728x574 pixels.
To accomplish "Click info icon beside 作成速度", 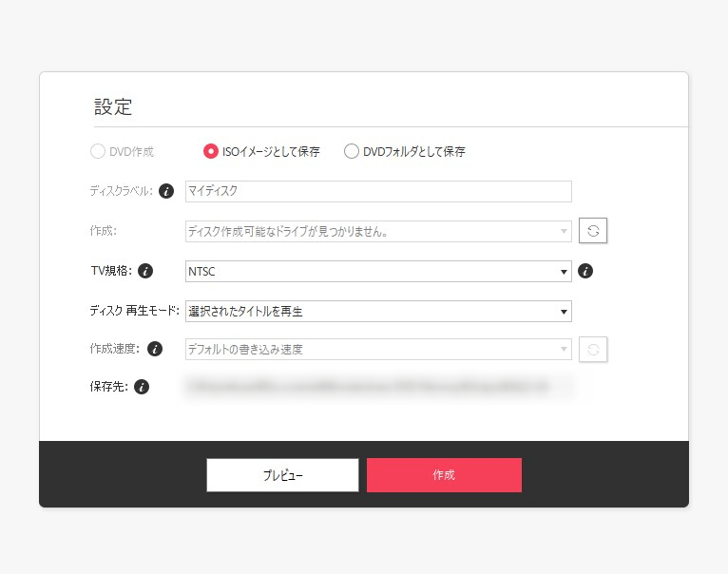I will click(155, 349).
